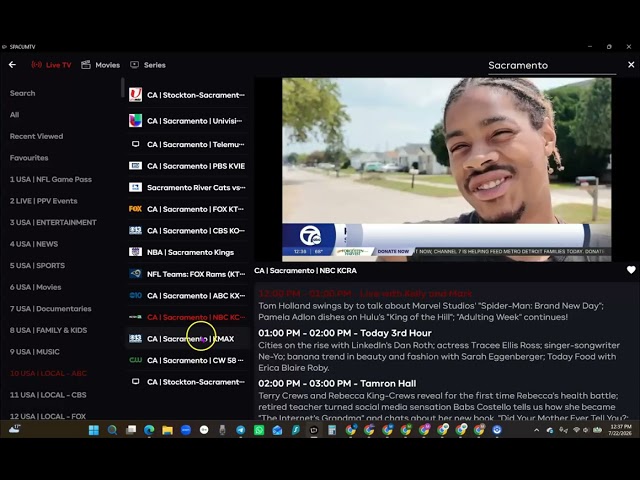Select 11 USA | LOCAL - CBS category

pos(48,395)
